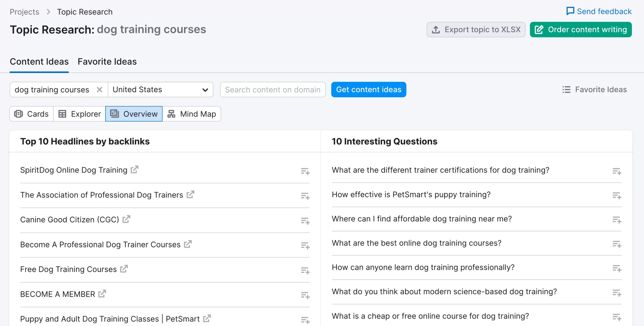Open BECOME A MEMBER external link icon
The image size is (644, 326).
pyautogui.click(x=102, y=294)
